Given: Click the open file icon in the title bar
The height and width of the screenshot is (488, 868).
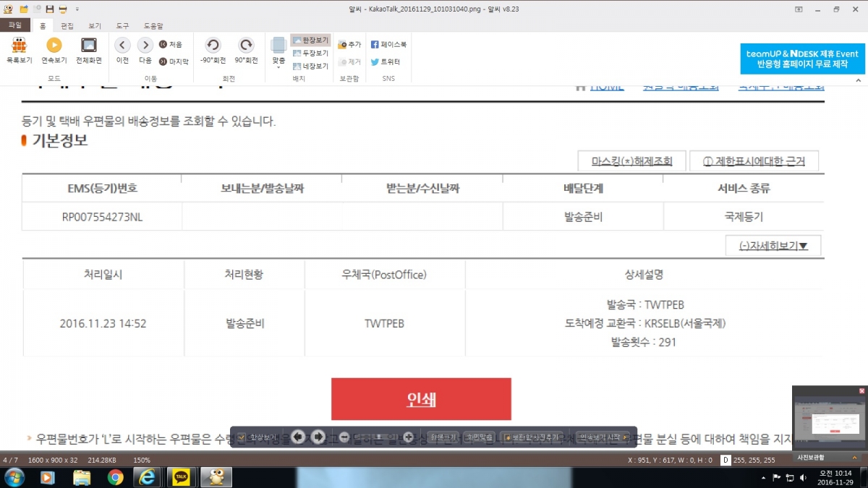Looking at the screenshot, I should coord(23,9).
